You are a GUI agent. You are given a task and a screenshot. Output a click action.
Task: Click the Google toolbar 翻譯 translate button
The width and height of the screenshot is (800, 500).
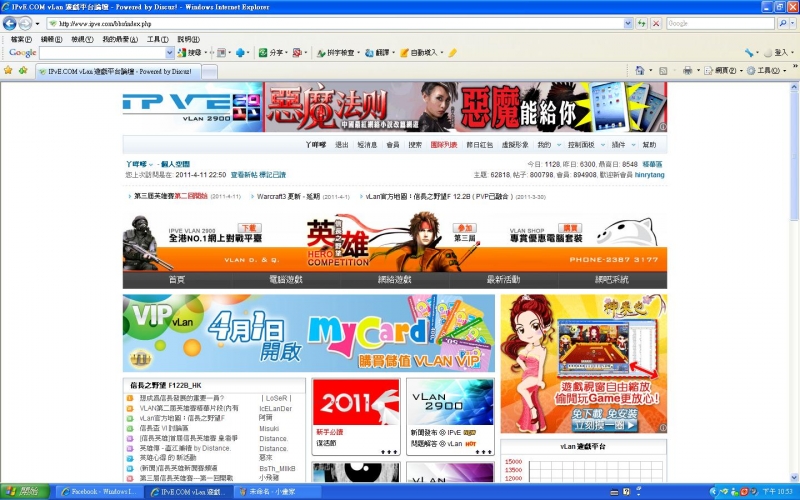pos(377,53)
